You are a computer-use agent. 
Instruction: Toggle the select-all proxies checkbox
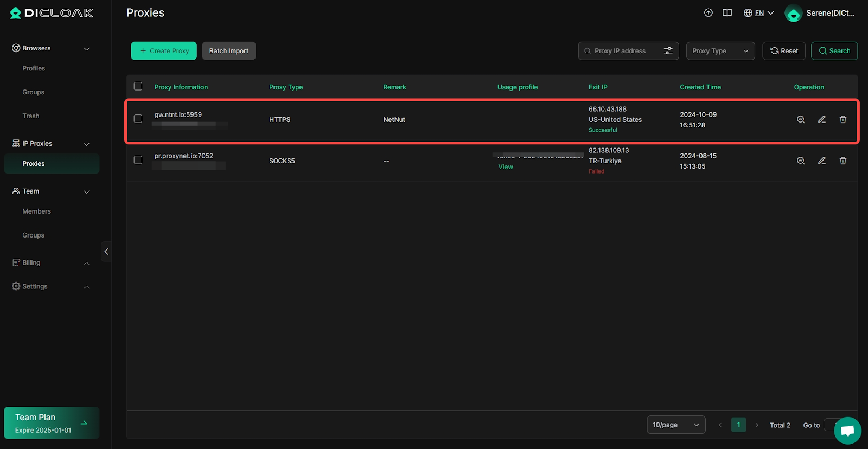(138, 86)
